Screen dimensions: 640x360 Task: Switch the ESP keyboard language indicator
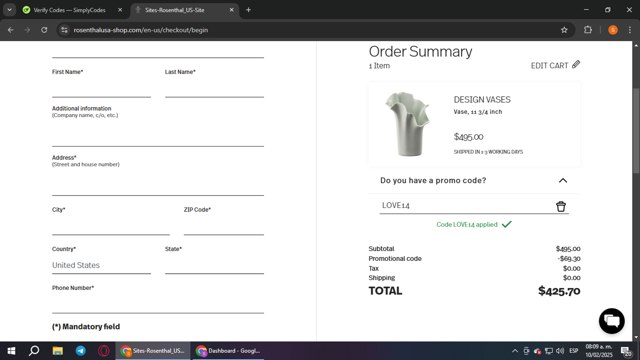[573, 351]
